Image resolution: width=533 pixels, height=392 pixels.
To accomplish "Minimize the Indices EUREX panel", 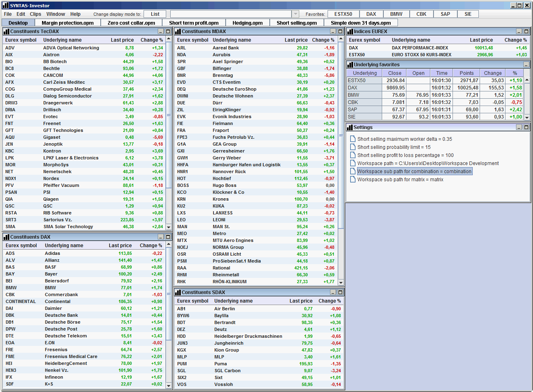I will (x=519, y=32).
